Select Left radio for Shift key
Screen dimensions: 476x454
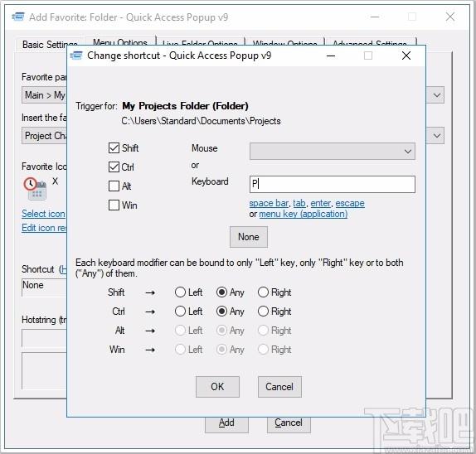pyautogui.click(x=180, y=292)
